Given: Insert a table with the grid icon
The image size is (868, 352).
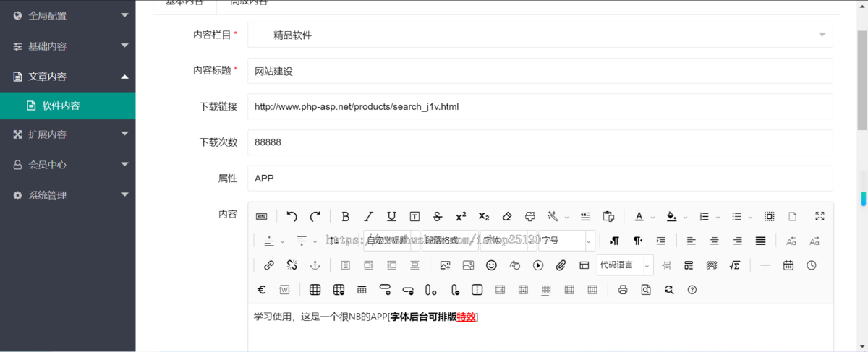Looking at the screenshot, I should (x=315, y=290).
